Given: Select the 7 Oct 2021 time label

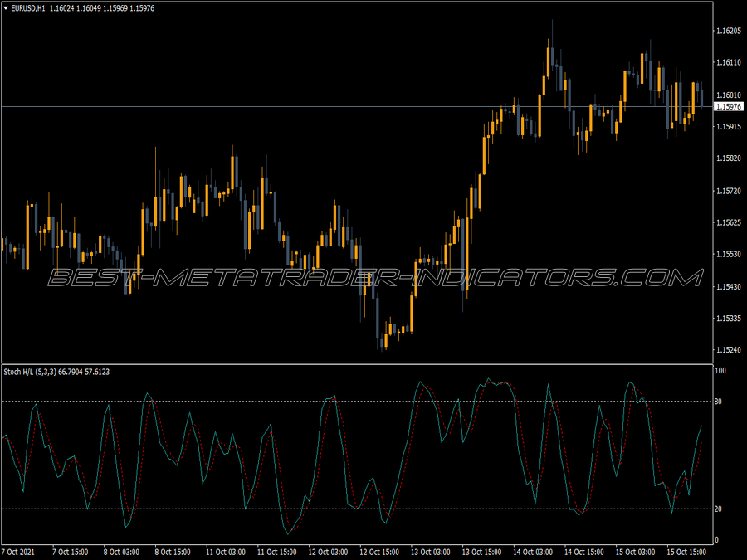Looking at the screenshot, I should [18, 553].
